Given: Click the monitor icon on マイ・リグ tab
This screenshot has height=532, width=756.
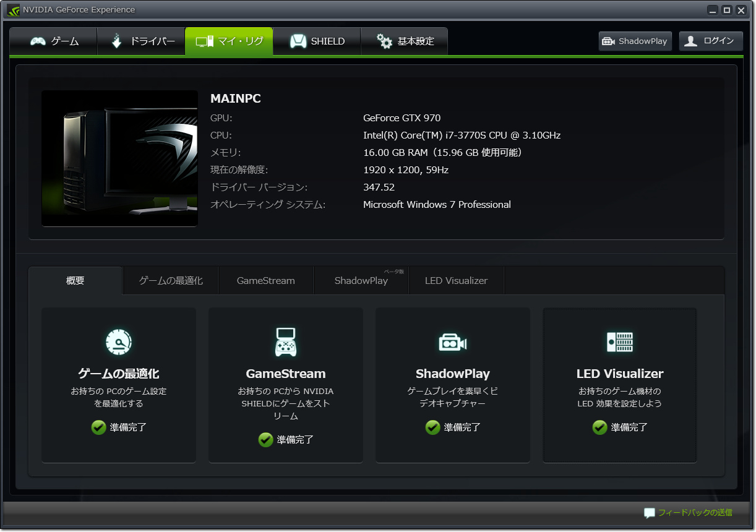Looking at the screenshot, I should pos(205,41).
